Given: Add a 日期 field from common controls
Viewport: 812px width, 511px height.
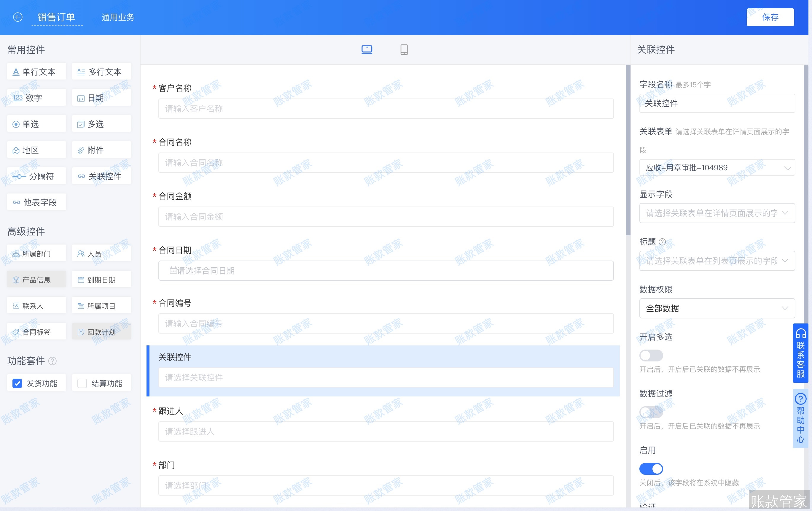Looking at the screenshot, I should pos(101,97).
